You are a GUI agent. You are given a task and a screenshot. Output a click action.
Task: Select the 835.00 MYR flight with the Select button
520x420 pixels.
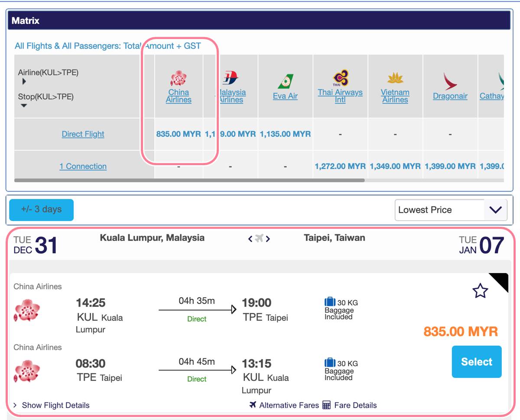pos(477,362)
